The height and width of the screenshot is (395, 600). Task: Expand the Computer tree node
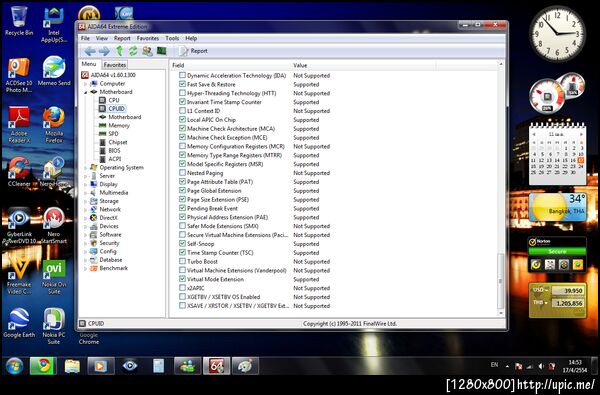86,83
